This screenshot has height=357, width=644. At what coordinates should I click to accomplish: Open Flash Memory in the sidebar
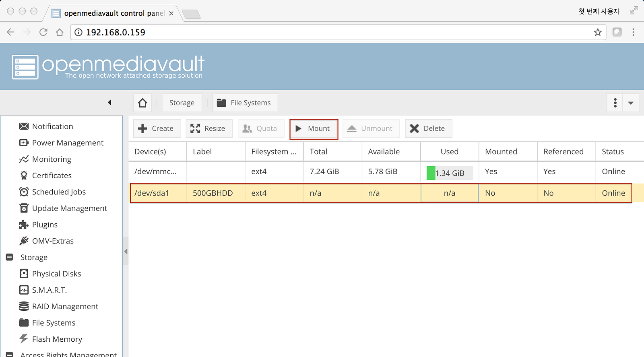51,339
